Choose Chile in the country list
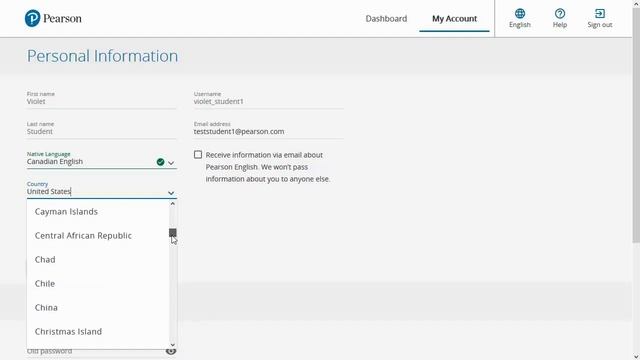The height and width of the screenshot is (360, 640). (98, 284)
